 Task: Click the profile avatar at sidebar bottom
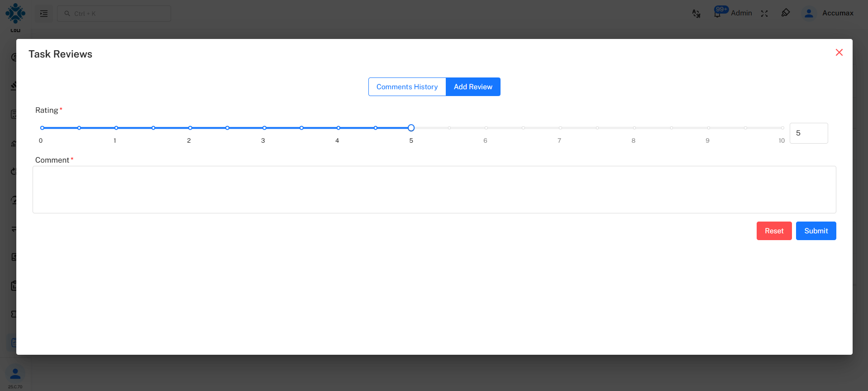tap(15, 373)
